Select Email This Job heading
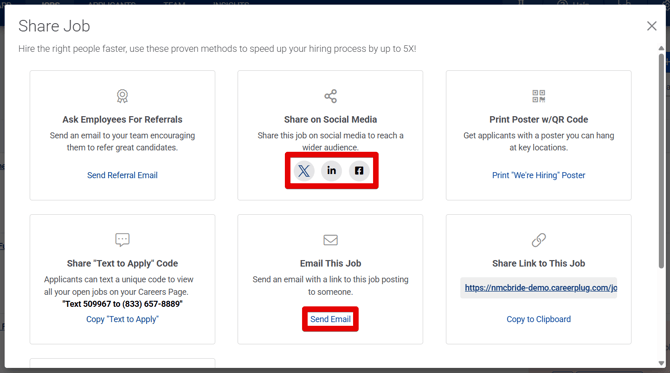Screen dimensions: 670x373 coord(330,264)
